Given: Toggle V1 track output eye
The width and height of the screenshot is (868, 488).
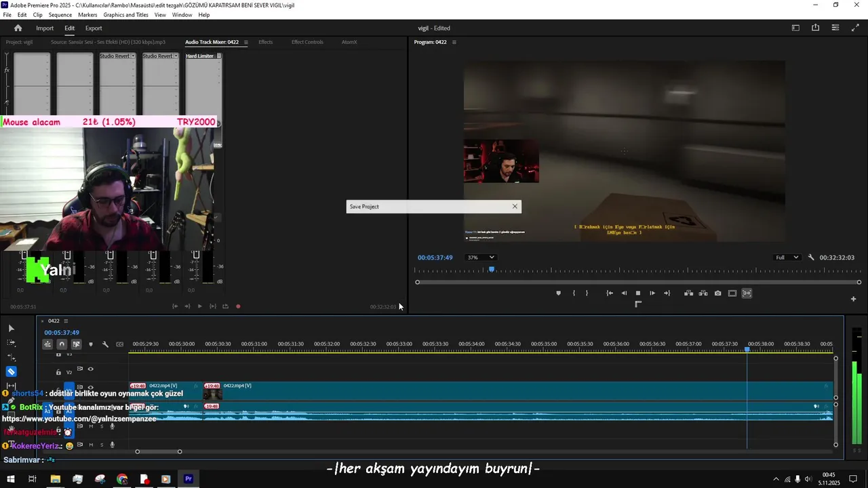Looking at the screenshot, I should click(x=90, y=388).
